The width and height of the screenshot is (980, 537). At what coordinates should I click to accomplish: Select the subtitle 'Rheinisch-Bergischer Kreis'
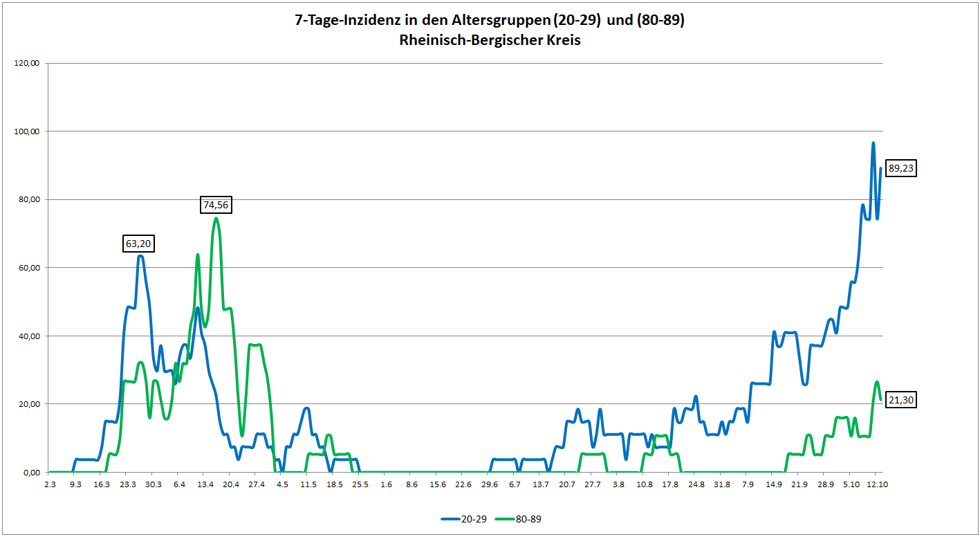[490, 40]
